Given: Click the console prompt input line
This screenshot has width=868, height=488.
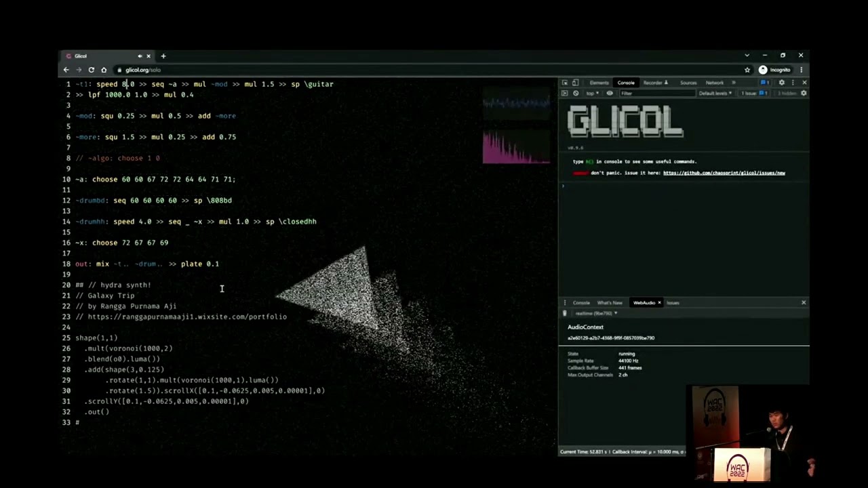Looking at the screenshot, I should tap(685, 185).
